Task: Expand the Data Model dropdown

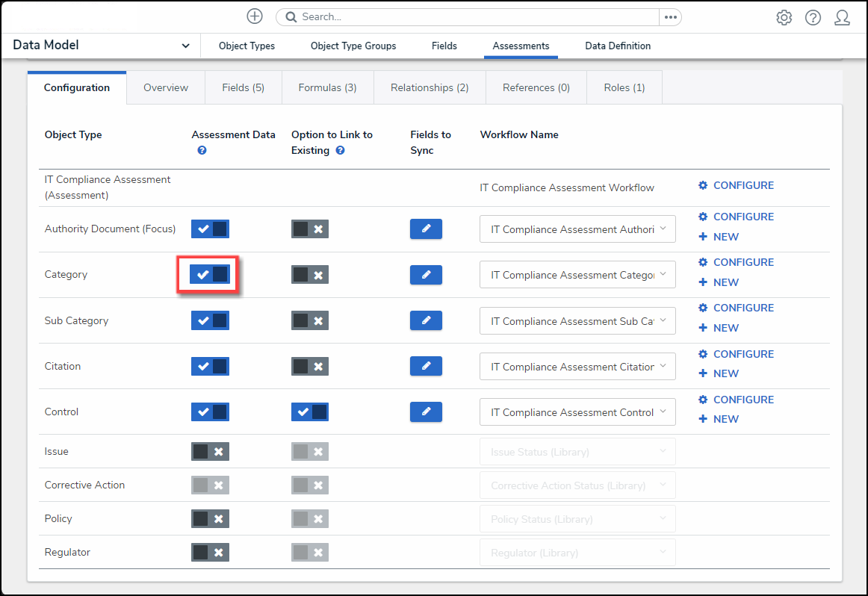Action: tap(185, 46)
